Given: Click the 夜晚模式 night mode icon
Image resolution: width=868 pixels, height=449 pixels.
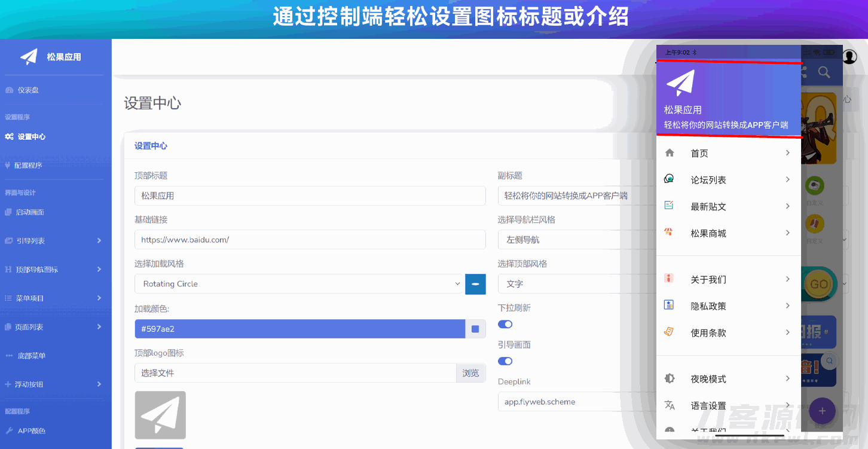Looking at the screenshot, I should (x=670, y=378).
